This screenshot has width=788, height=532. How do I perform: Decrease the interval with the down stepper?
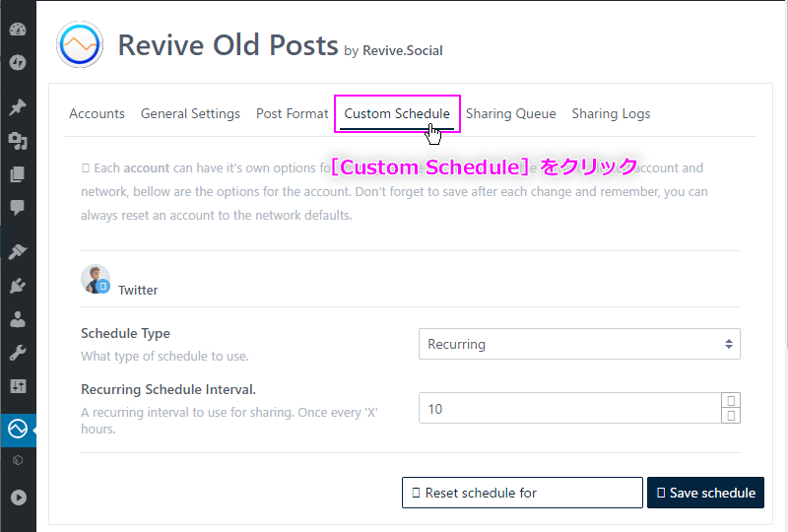[x=731, y=416]
